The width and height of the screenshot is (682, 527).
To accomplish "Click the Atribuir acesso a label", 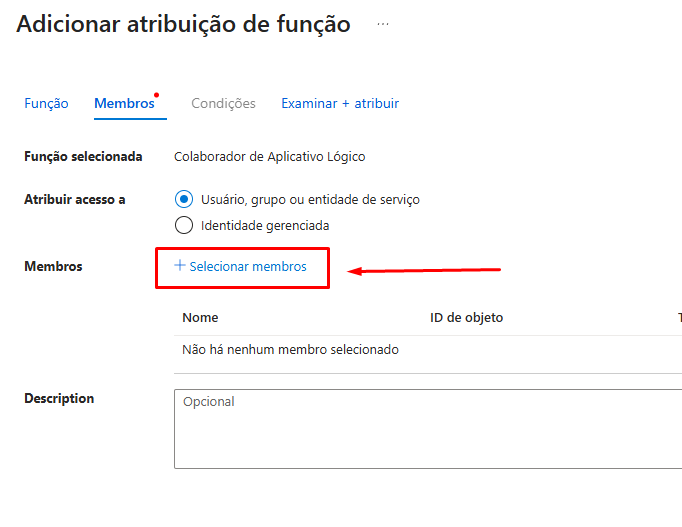I will click(74, 199).
